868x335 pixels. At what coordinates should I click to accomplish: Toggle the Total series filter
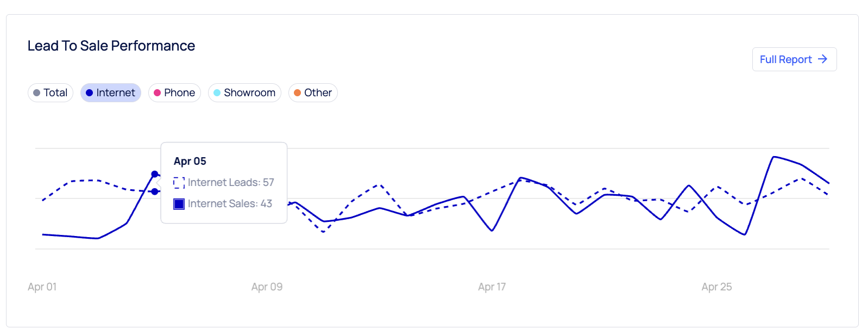click(51, 92)
